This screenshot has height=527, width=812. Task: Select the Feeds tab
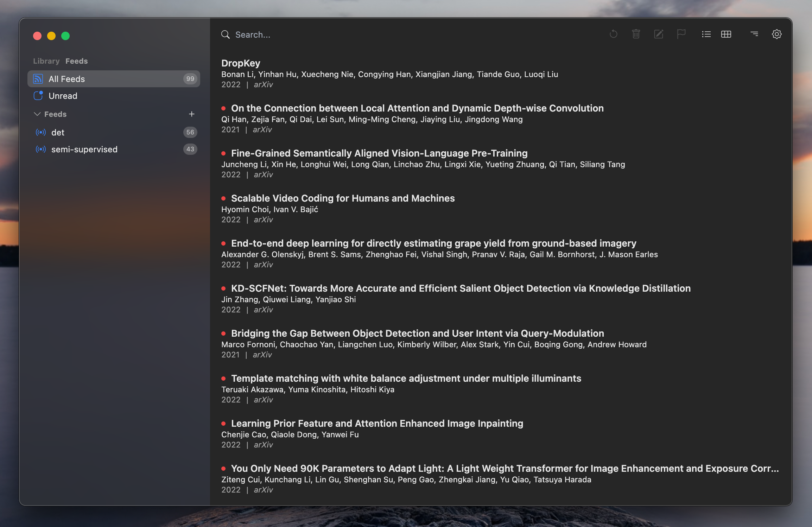click(x=76, y=61)
